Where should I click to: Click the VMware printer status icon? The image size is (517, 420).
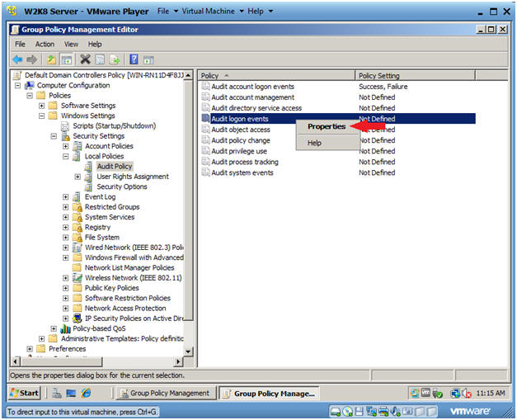coord(383,412)
